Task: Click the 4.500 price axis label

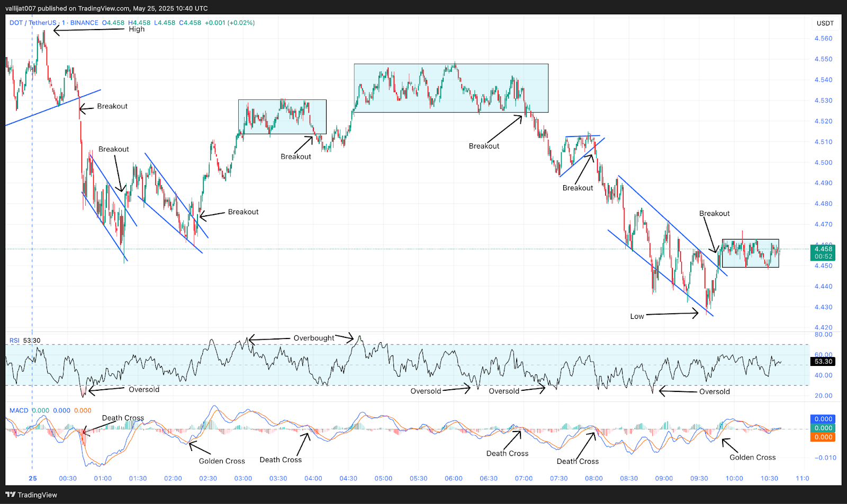Action: (823, 162)
